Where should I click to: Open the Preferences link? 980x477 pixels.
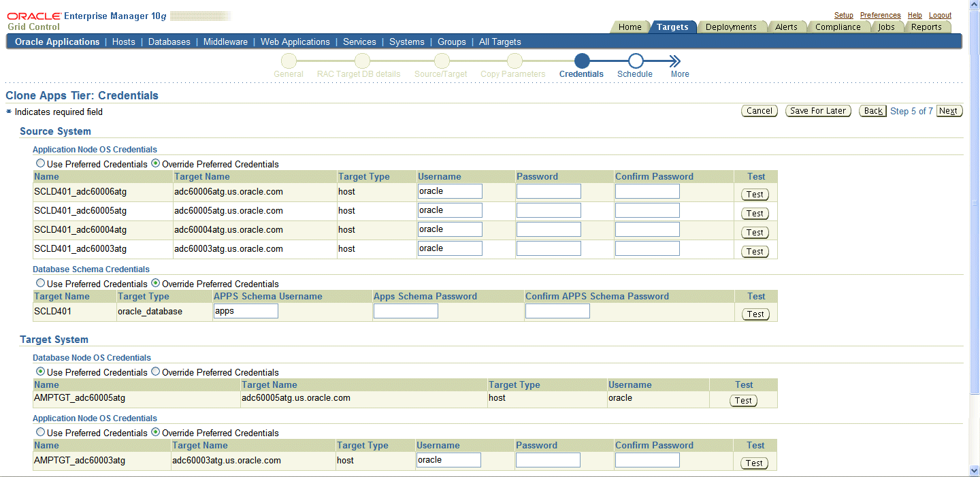point(881,15)
